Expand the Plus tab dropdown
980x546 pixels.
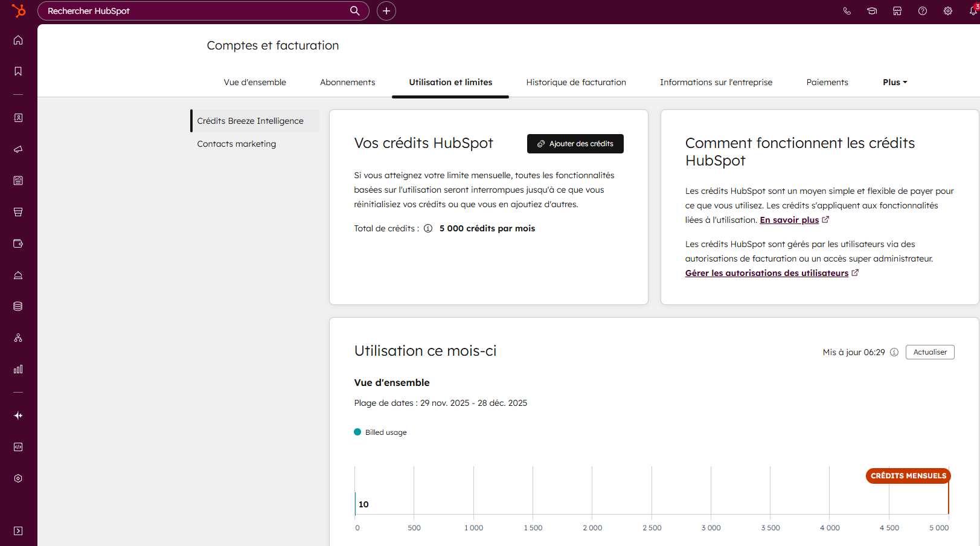pyautogui.click(x=895, y=82)
